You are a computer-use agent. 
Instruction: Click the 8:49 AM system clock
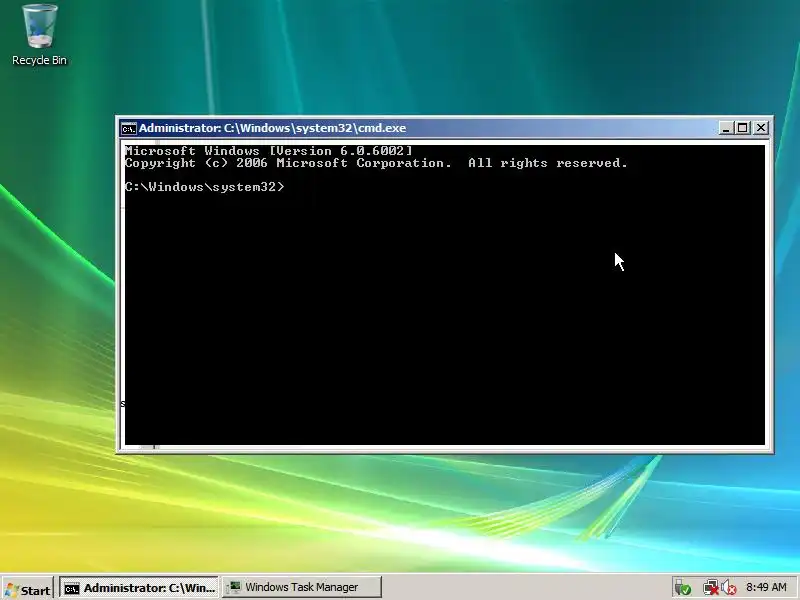(766, 587)
